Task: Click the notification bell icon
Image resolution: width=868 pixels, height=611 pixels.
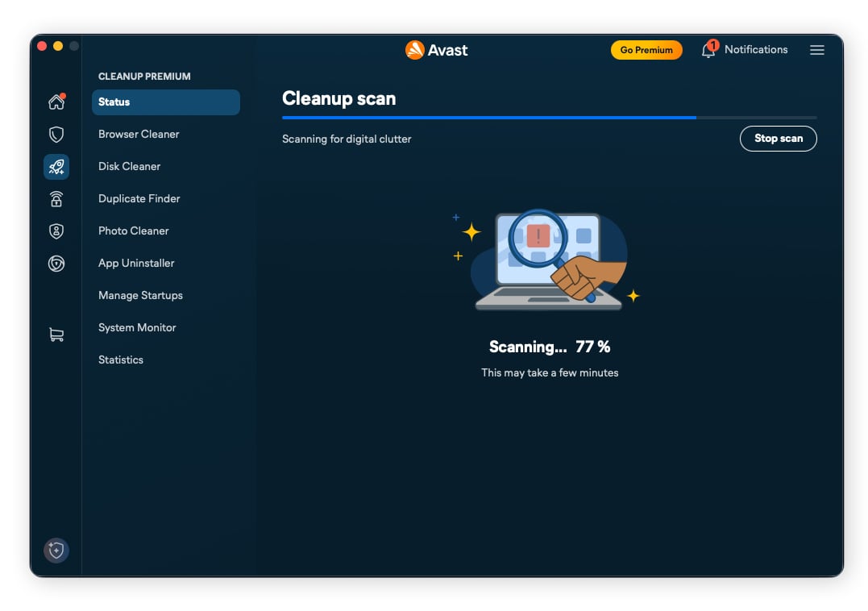Action: coord(709,49)
